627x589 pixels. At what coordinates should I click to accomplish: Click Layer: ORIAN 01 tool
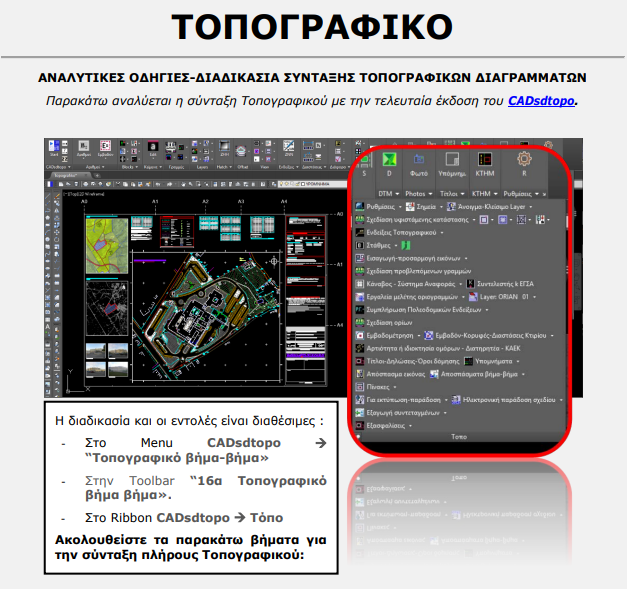click(499, 297)
